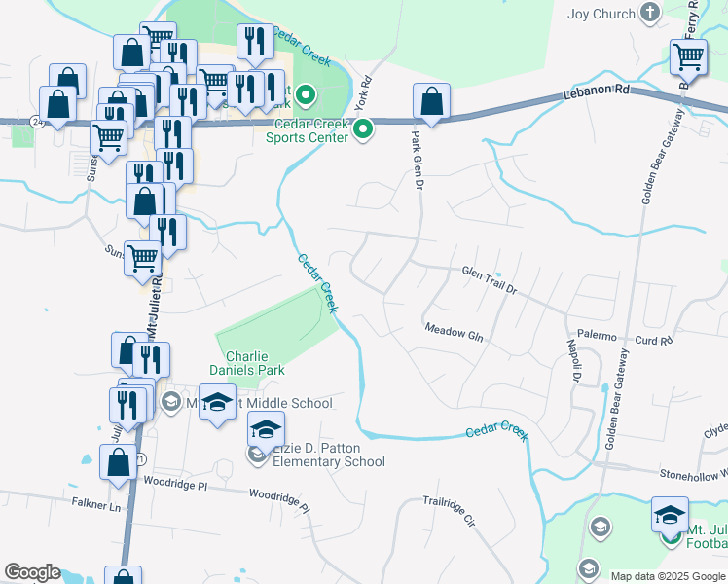Select the shopping bag marker near Falkner Ln

[119, 464]
